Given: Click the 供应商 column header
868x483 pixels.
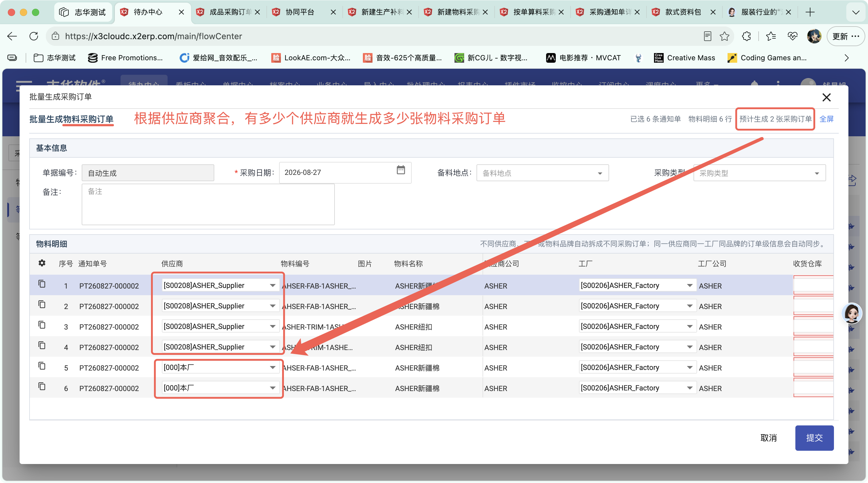Looking at the screenshot, I should pos(172,264).
